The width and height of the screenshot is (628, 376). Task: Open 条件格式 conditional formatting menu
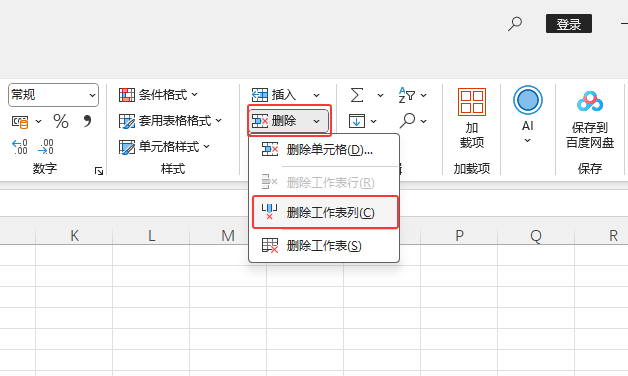[158, 95]
